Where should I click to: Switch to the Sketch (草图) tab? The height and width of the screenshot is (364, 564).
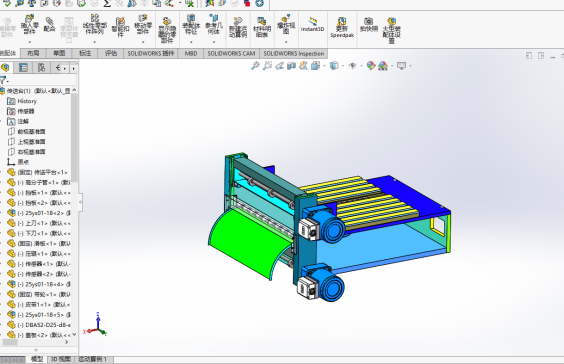pyautogui.click(x=59, y=53)
